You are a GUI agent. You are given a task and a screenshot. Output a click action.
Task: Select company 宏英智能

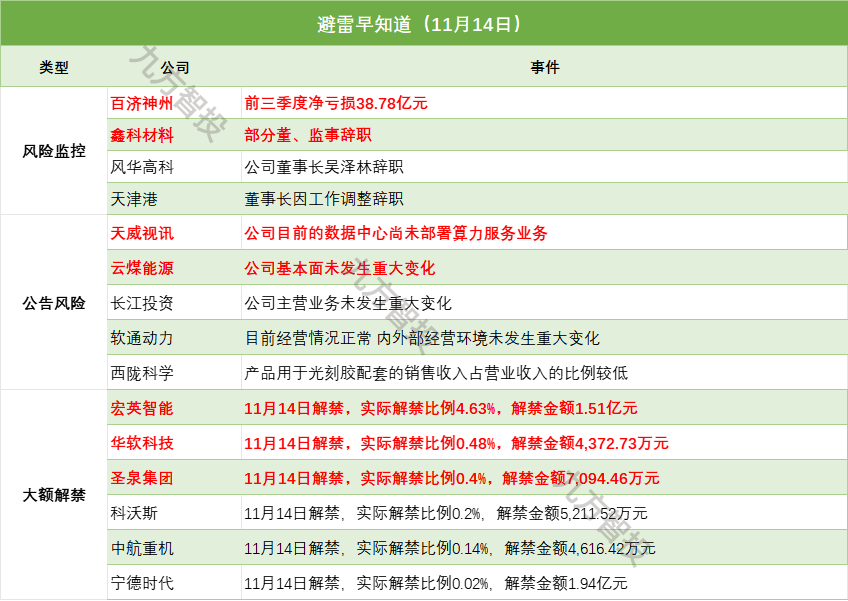[x=142, y=408]
